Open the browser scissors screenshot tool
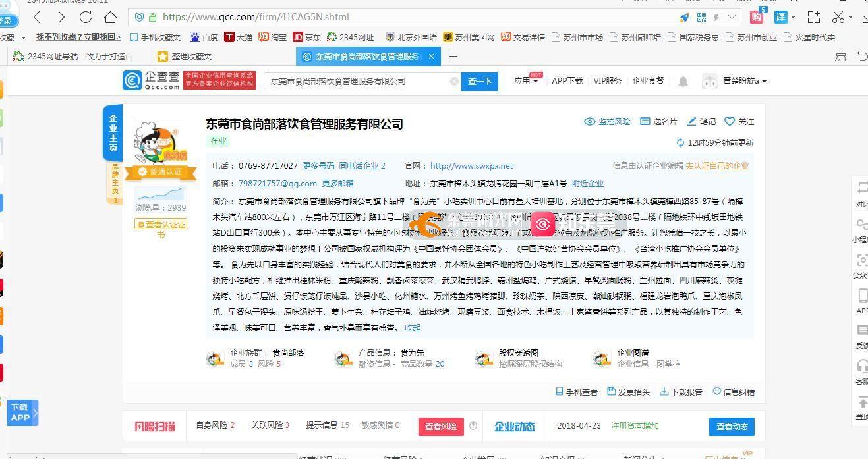Image resolution: width=868 pixels, height=459 pixels. (x=838, y=17)
